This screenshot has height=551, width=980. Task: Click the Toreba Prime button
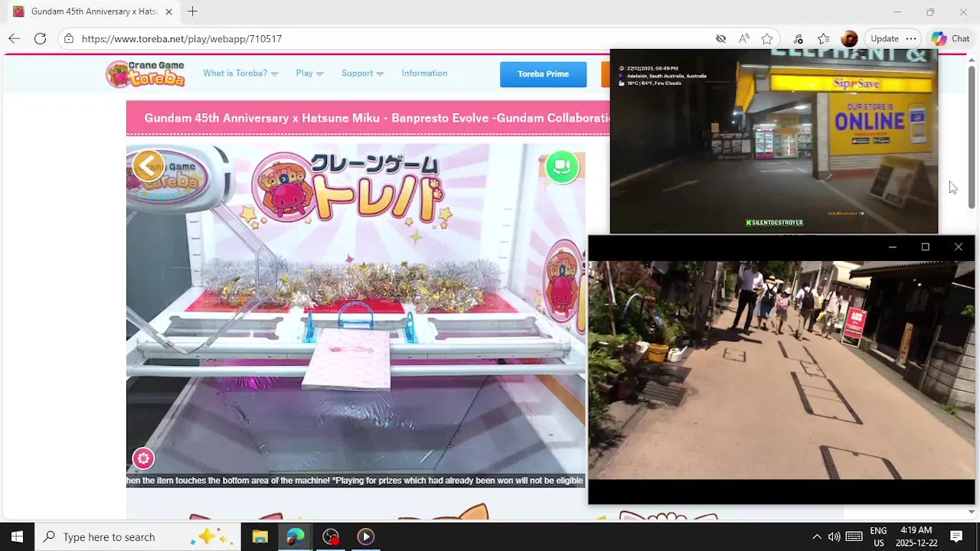(543, 74)
